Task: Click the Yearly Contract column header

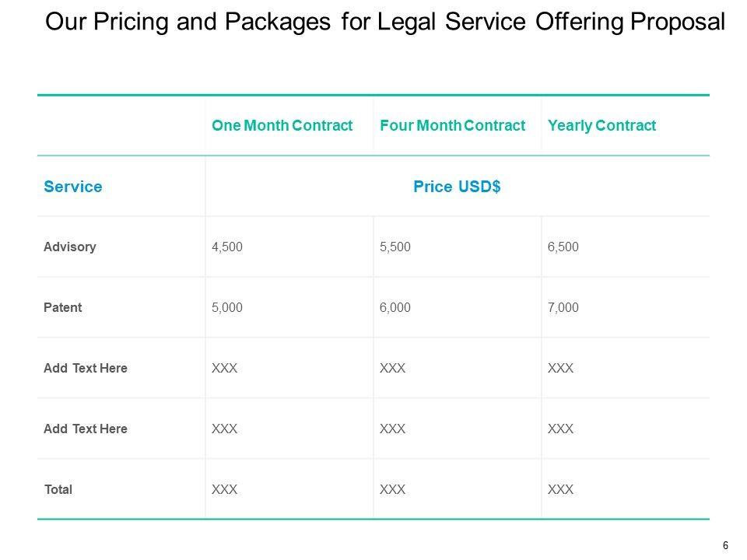Action: point(601,125)
